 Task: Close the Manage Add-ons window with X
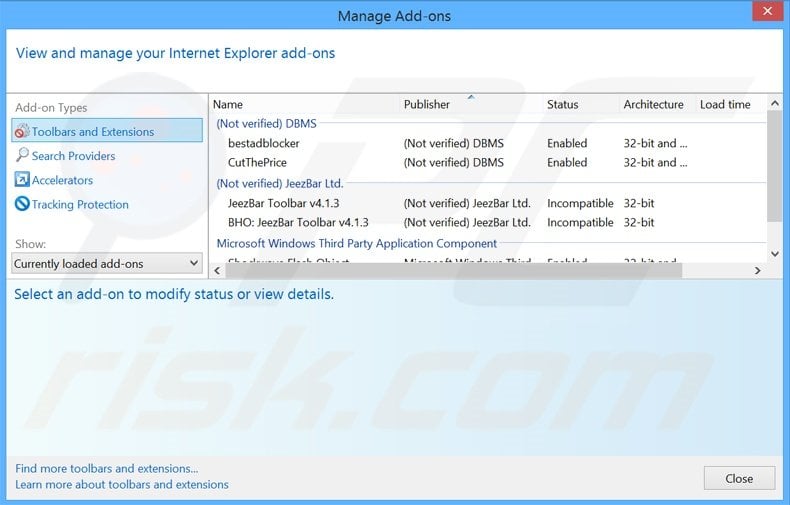[766, 16]
